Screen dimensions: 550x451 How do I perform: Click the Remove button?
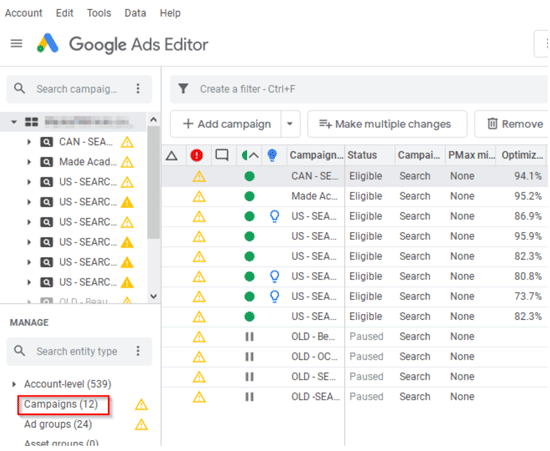(512, 124)
